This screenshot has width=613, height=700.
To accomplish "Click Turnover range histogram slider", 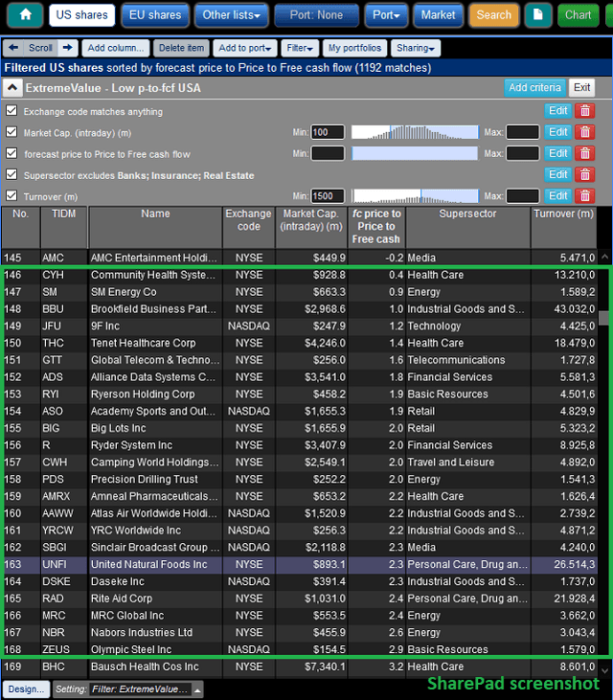I will [x=415, y=196].
